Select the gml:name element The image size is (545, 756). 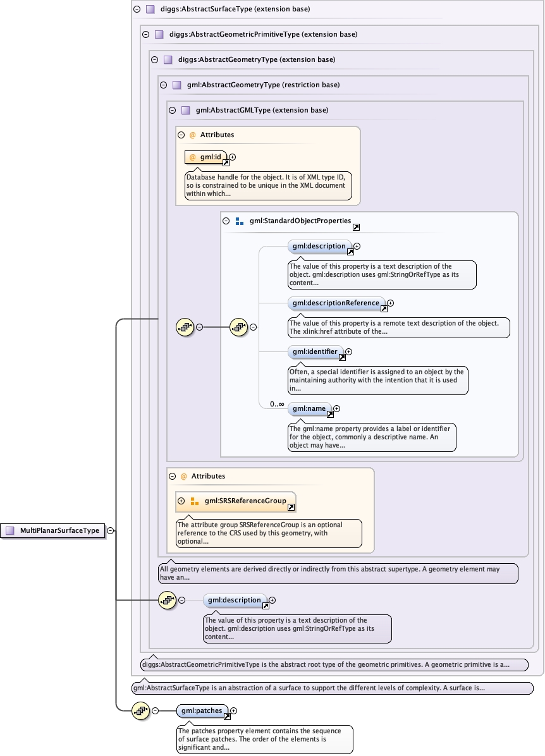309,409
